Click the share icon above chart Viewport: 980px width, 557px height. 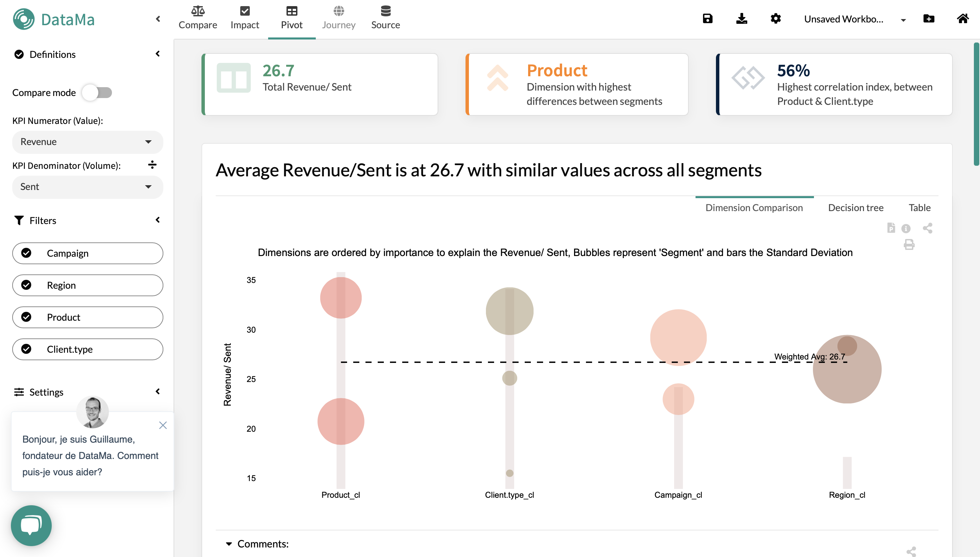[928, 228]
